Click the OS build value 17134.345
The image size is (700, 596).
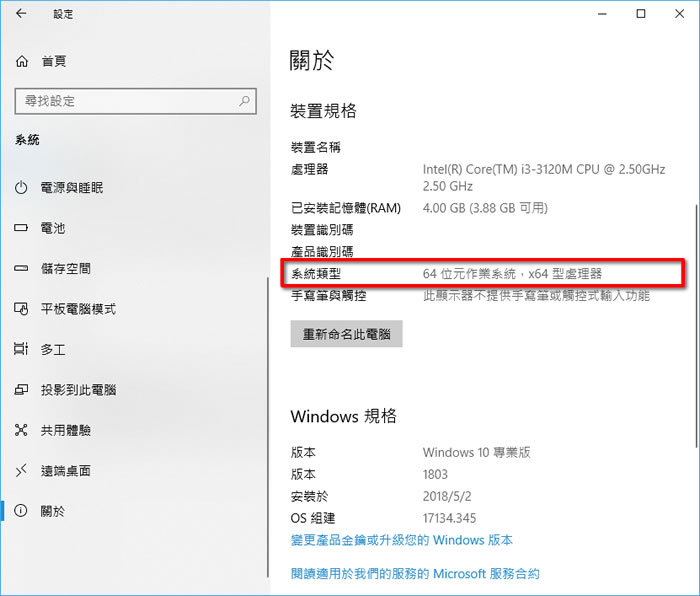[449, 518]
